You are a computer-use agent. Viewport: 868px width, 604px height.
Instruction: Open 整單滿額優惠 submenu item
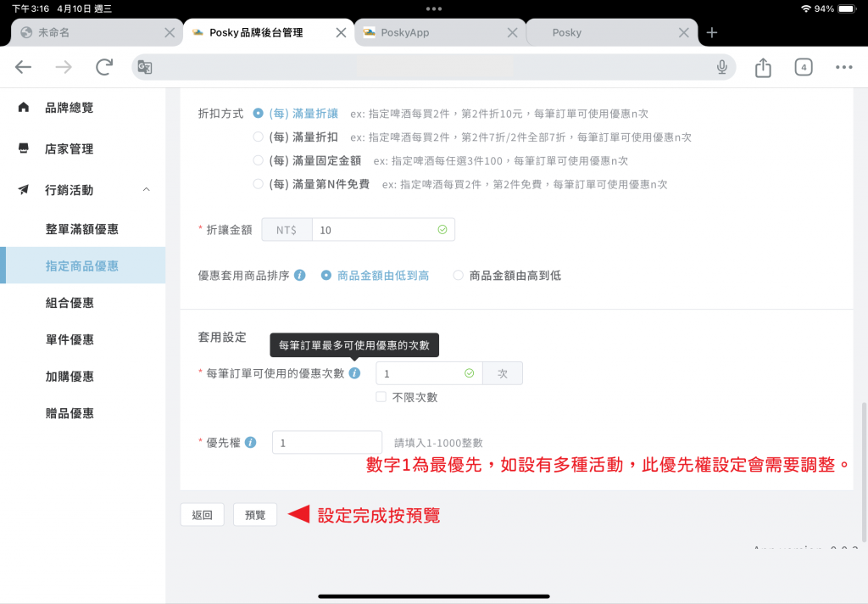click(82, 229)
